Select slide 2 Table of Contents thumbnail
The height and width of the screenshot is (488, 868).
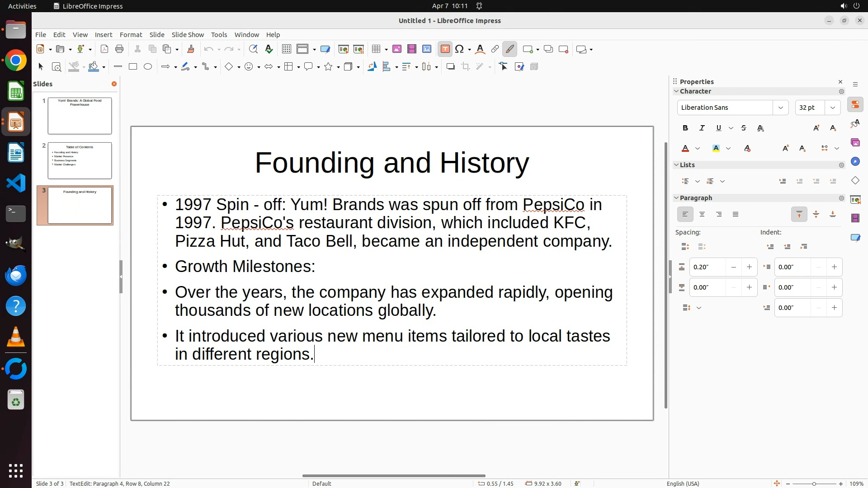(80, 161)
